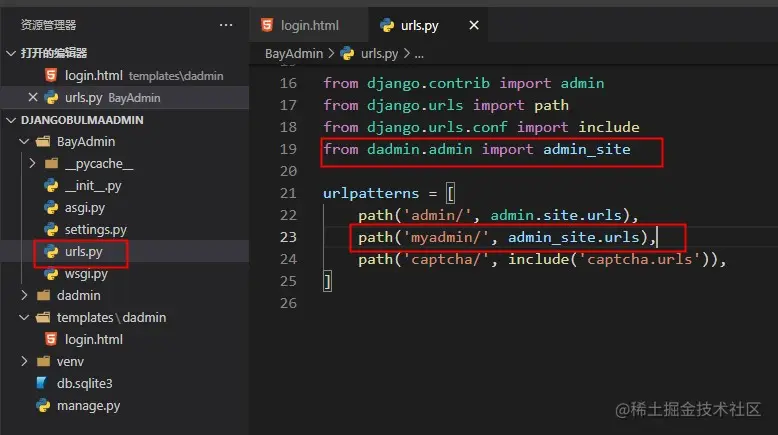Click the HTML5 icon on login.html tab
The height and width of the screenshot is (435, 778).
[x=267, y=25]
